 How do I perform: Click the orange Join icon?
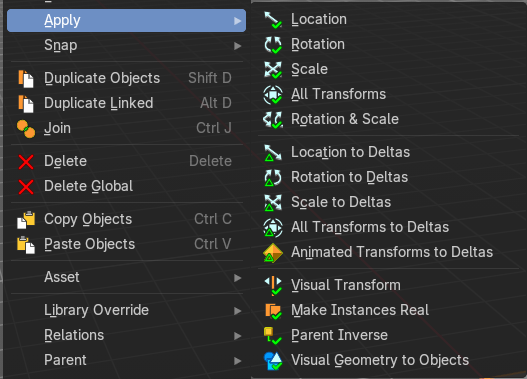pyautogui.click(x=26, y=129)
